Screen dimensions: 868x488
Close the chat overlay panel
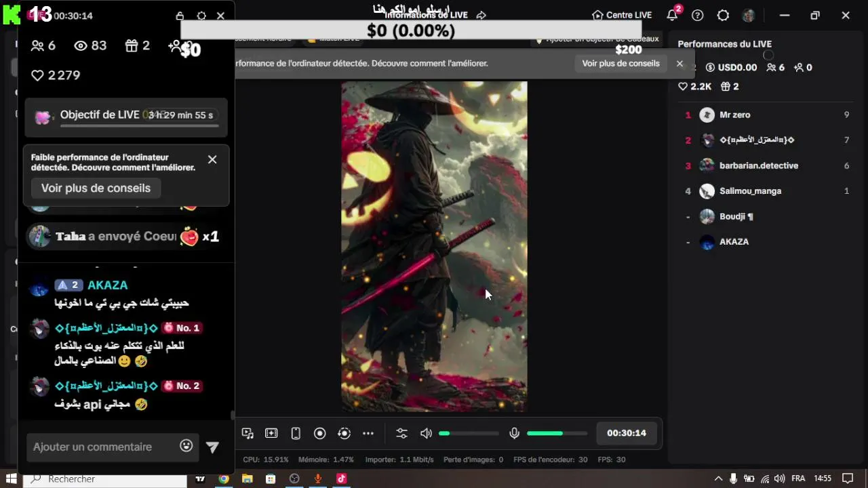tap(220, 16)
